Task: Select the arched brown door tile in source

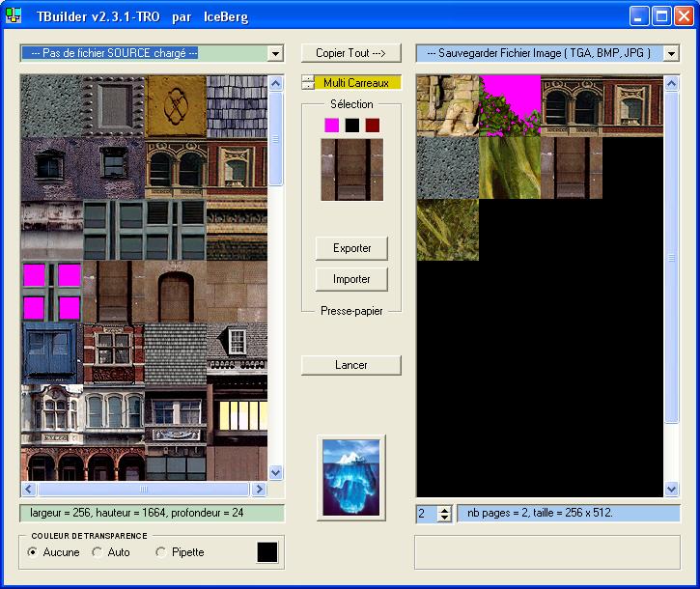Action: pos(176,292)
